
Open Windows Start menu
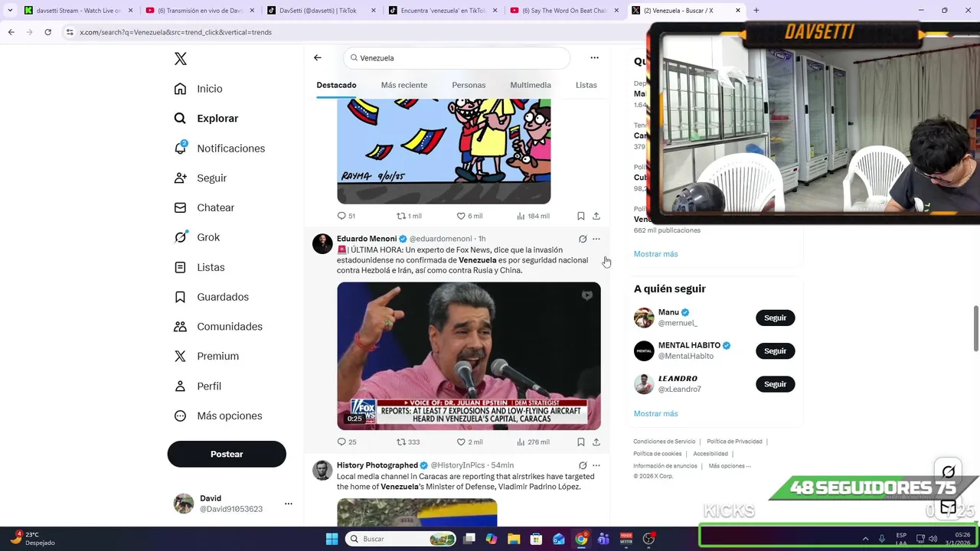(x=332, y=539)
